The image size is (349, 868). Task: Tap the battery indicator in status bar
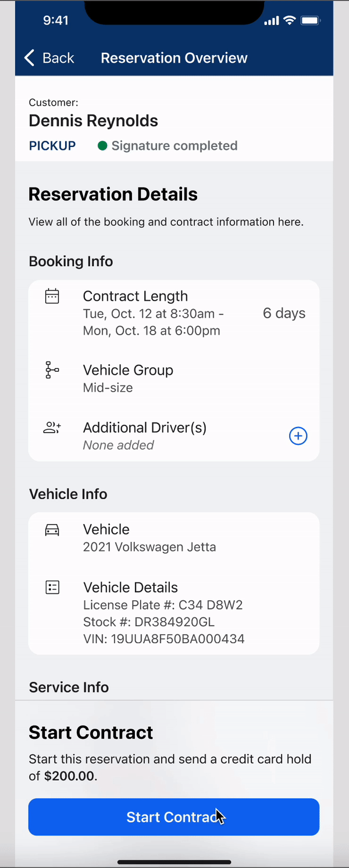[310, 21]
